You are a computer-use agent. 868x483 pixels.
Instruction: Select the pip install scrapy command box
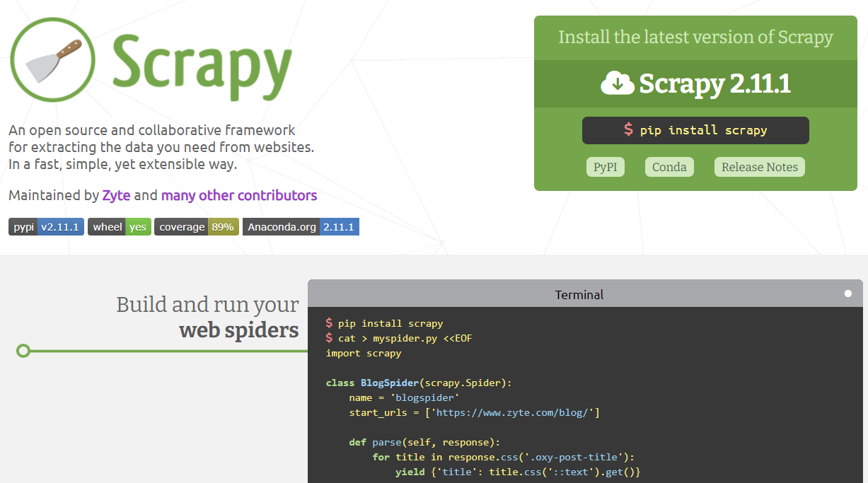point(695,130)
